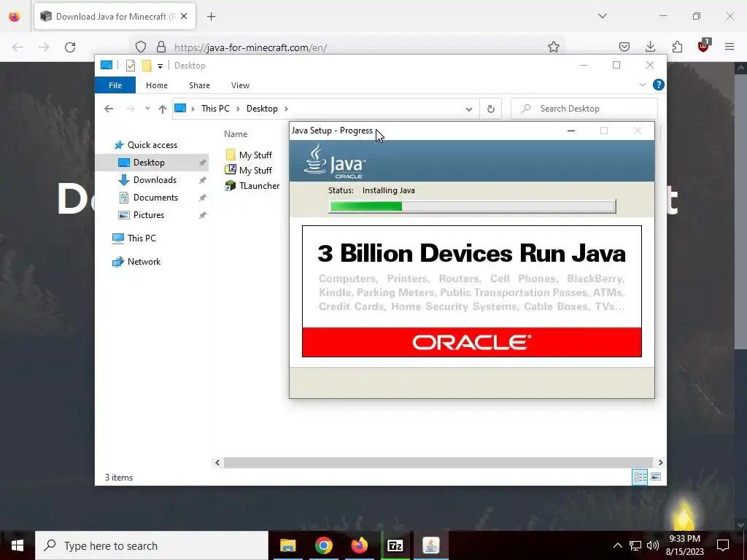Bookmark this page with the star
The width and height of the screenshot is (747, 560).
coord(553,47)
